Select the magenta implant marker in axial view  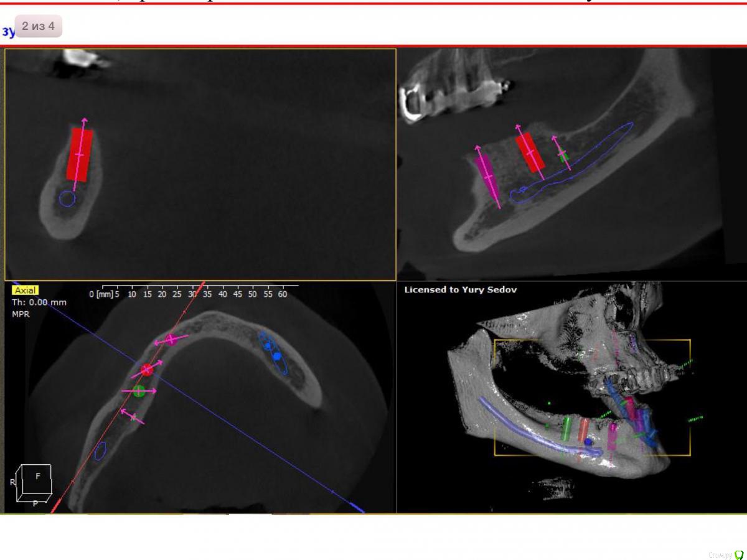pos(171,339)
